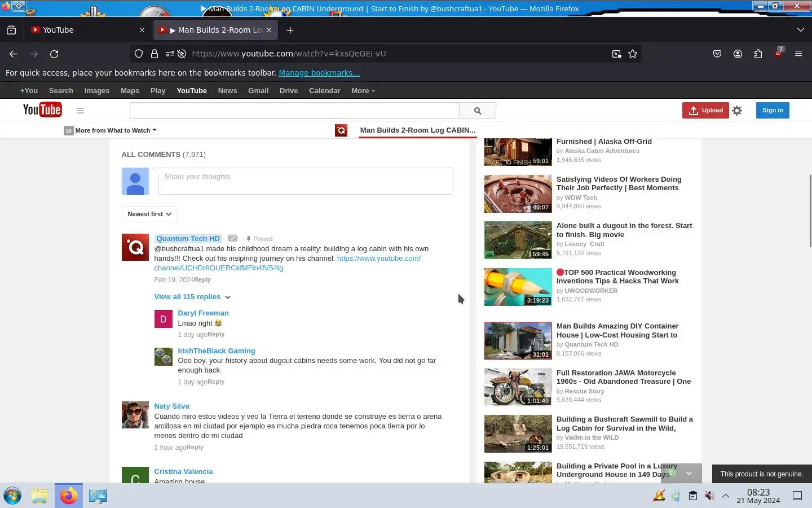Screen dimensions: 812x508
Task: Switch to the first YouTube tab
Action: (87, 30)
